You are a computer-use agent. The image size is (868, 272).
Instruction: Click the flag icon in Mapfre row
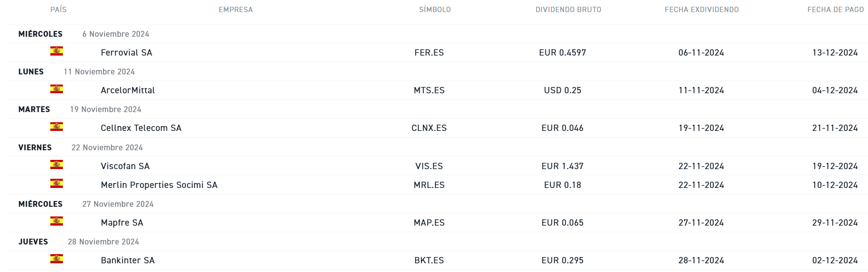[57, 221]
